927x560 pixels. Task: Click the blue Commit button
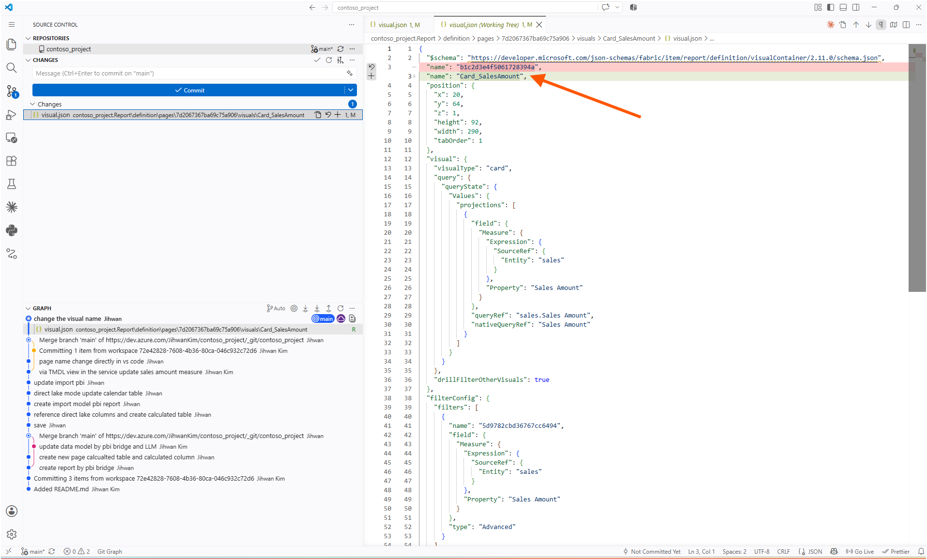(189, 90)
